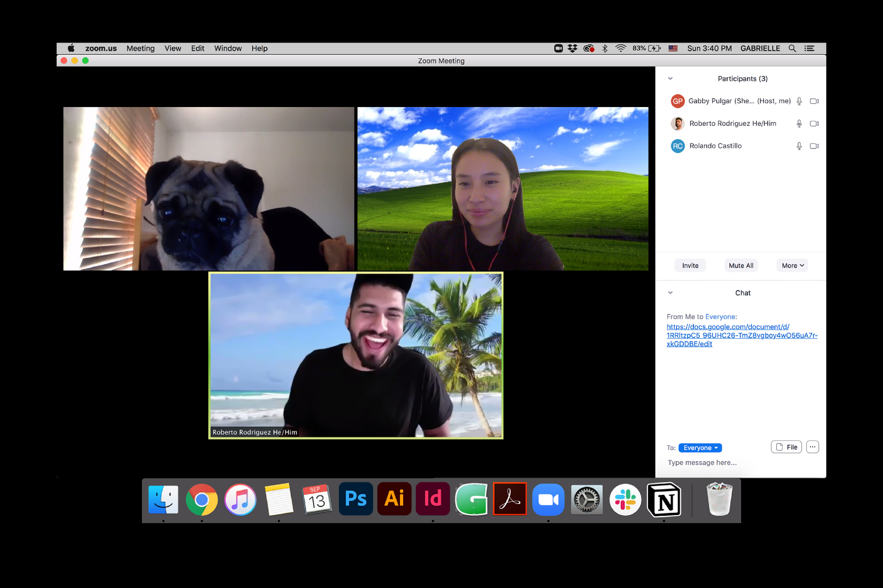Click the File attachment button in chat
Image resolution: width=883 pixels, height=588 pixels.
786,447
